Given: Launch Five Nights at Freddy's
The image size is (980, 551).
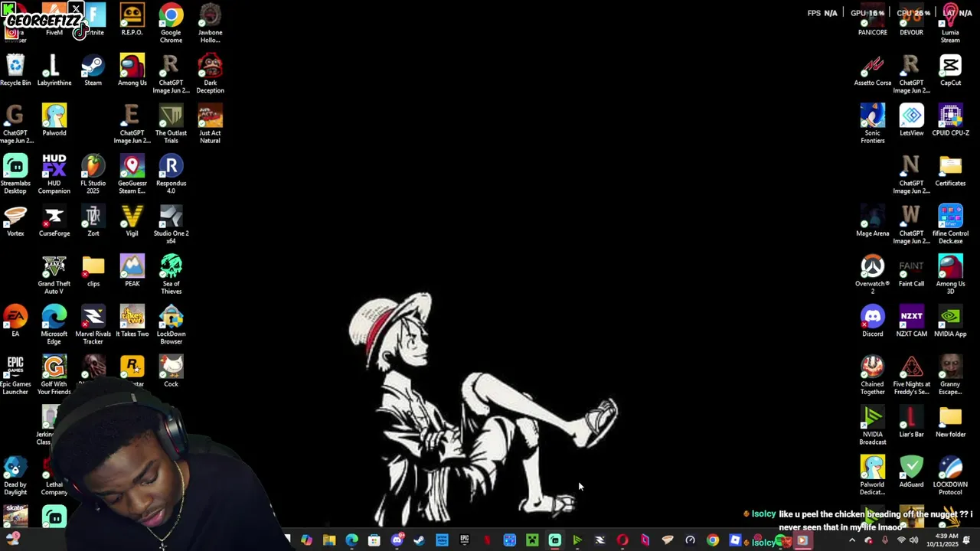Looking at the screenshot, I should (911, 375).
